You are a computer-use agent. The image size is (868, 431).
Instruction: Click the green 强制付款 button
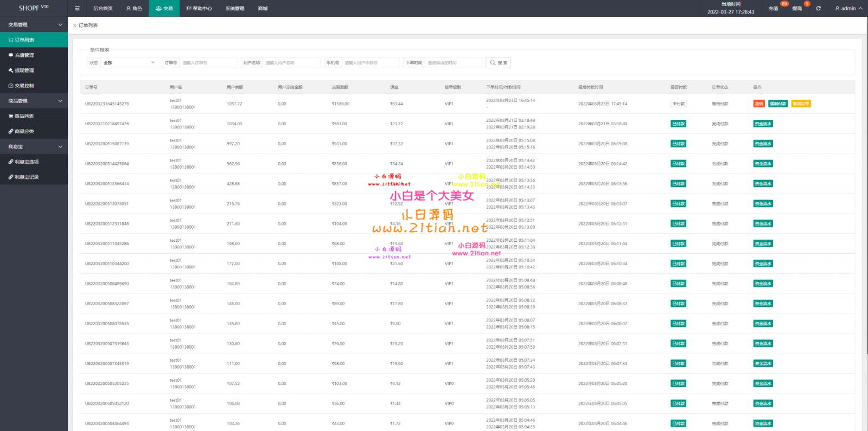click(778, 104)
